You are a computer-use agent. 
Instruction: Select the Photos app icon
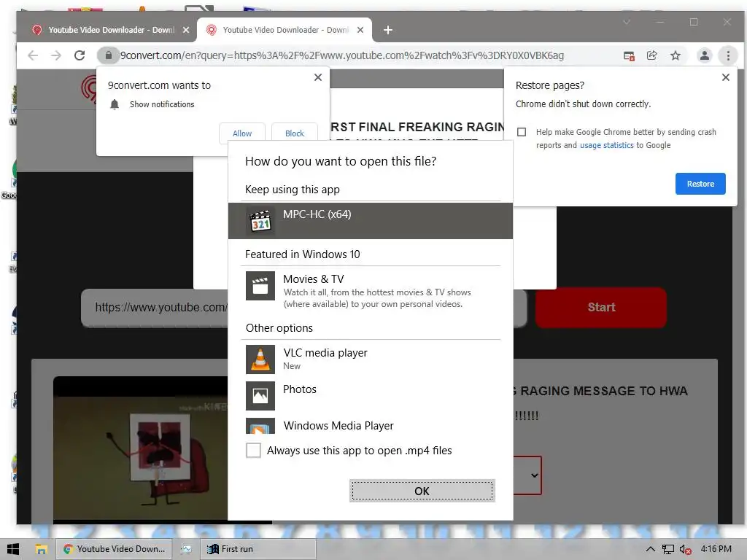click(260, 396)
